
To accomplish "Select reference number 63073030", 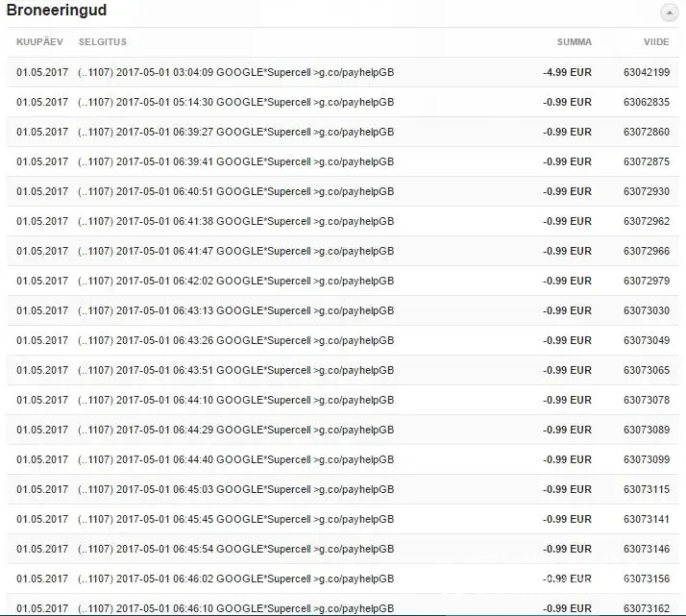I will 647,310.
